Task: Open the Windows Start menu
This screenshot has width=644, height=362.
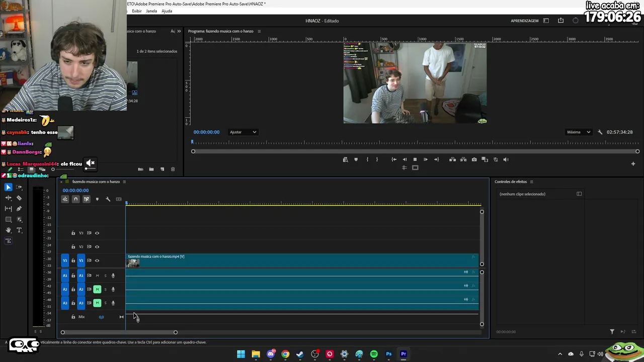Action: tap(241, 354)
